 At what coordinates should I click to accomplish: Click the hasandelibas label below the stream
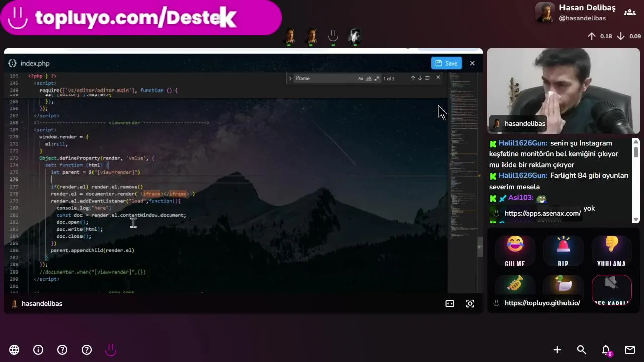[42, 304]
